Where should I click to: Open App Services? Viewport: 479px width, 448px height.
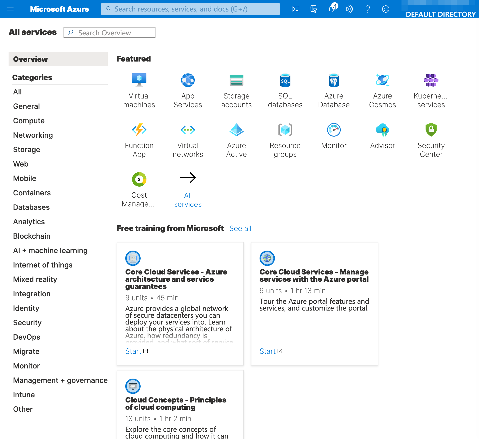point(188,91)
